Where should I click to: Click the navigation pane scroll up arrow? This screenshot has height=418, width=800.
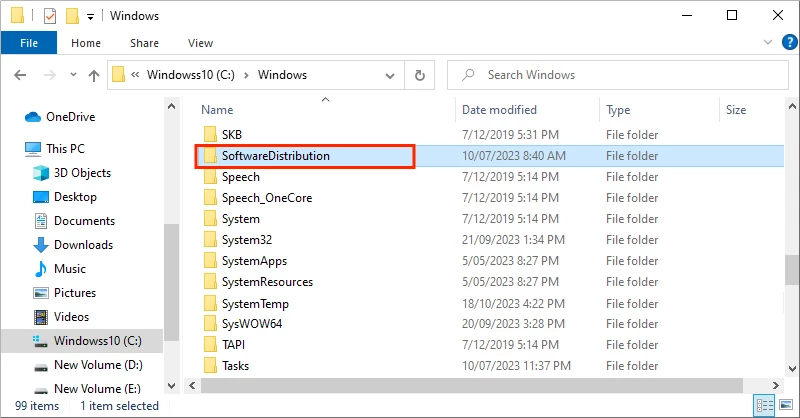tap(171, 107)
